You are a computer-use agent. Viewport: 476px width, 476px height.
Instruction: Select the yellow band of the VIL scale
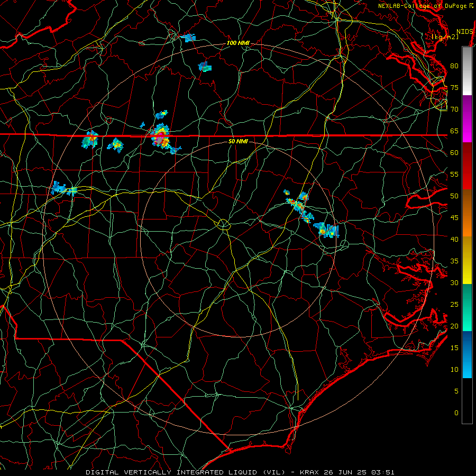pyautogui.click(x=467, y=260)
